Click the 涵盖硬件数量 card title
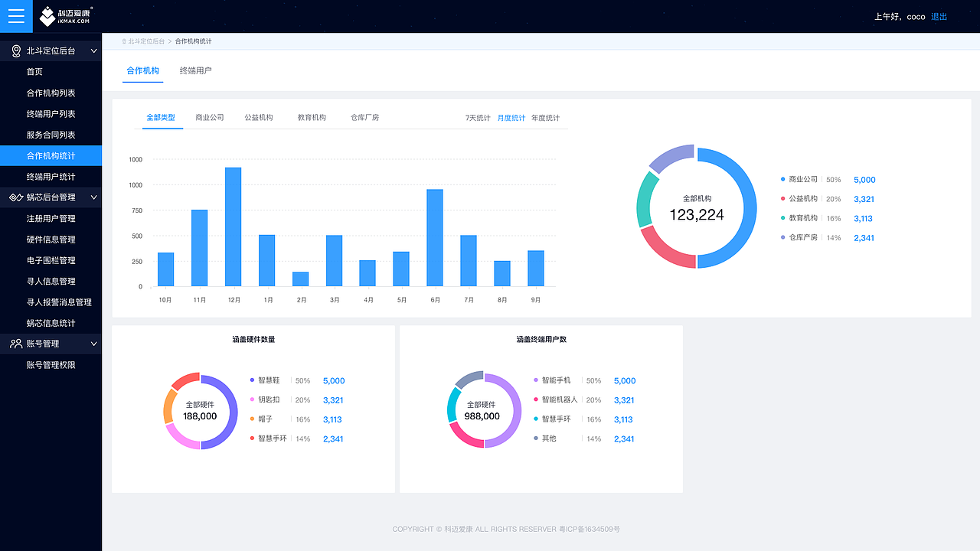 tap(253, 339)
